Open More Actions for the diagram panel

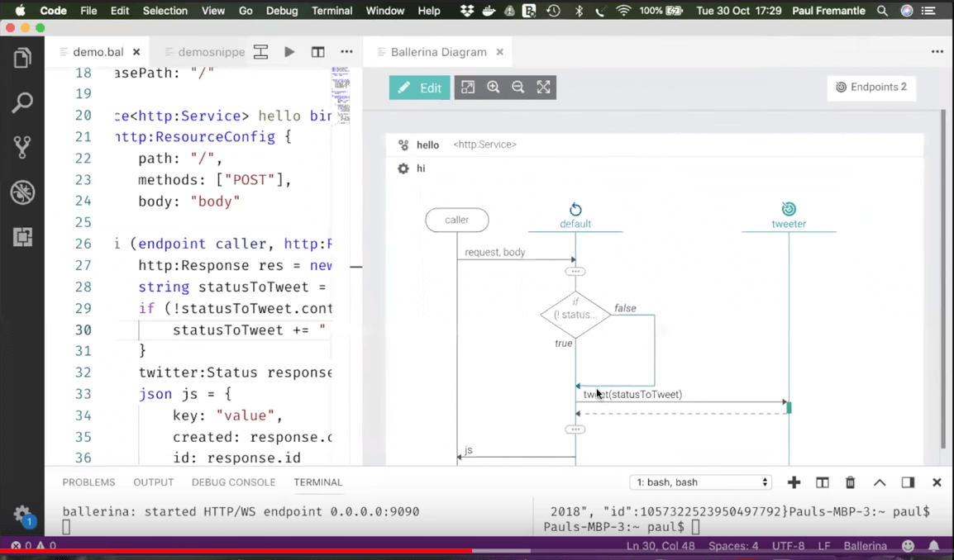[x=937, y=52]
